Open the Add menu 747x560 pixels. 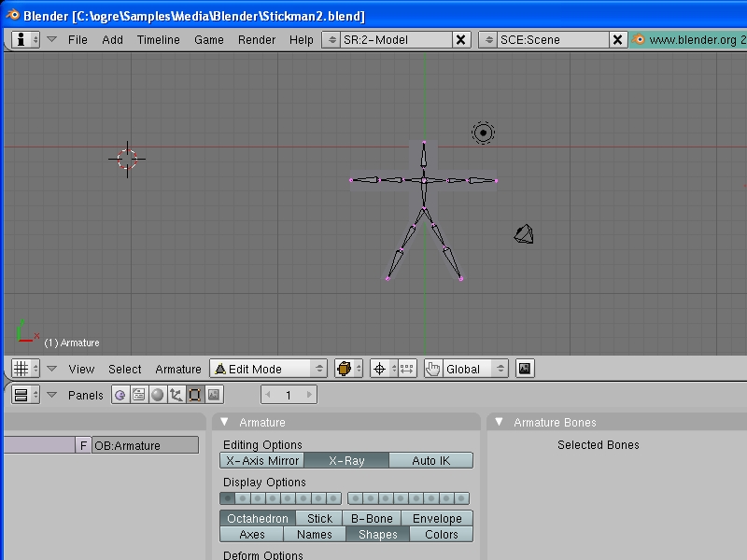coord(112,39)
